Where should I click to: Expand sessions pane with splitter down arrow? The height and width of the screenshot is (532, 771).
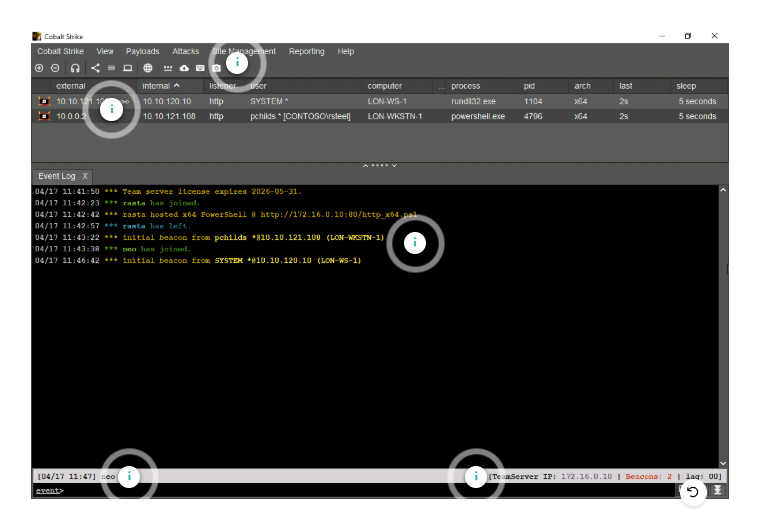(394, 166)
